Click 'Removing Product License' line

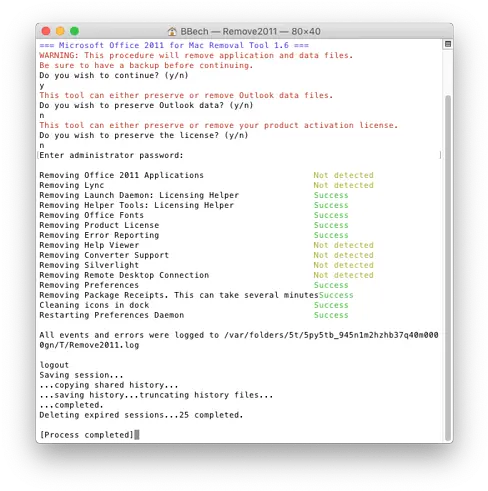pyautogui.click(x=99, y=225)
